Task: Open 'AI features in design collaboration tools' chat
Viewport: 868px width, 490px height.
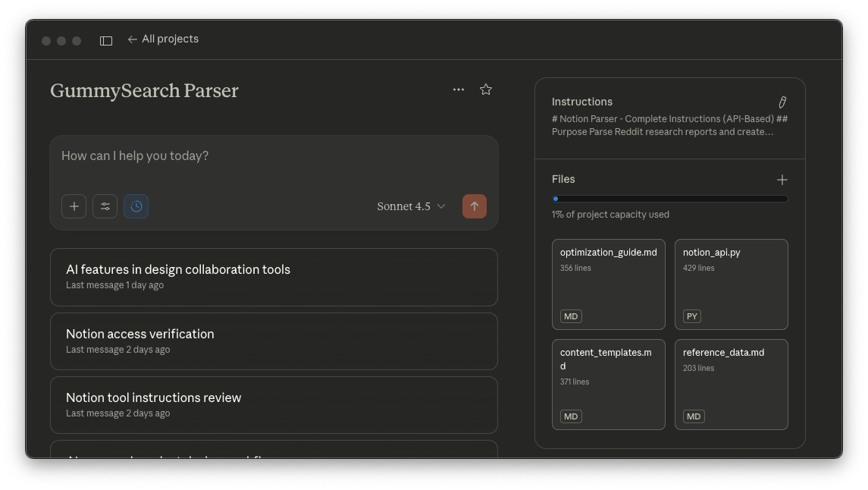Action: click(x=274, y=277)
